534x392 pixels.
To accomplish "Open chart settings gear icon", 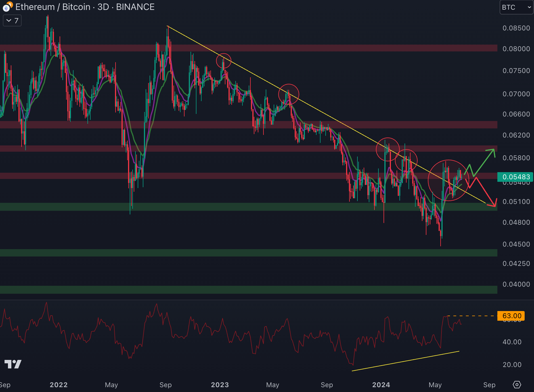I will [517, 385].
